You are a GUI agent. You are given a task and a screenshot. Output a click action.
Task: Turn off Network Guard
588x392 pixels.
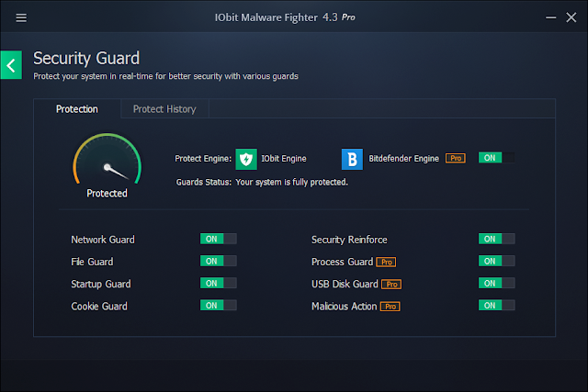pos(219,239)
